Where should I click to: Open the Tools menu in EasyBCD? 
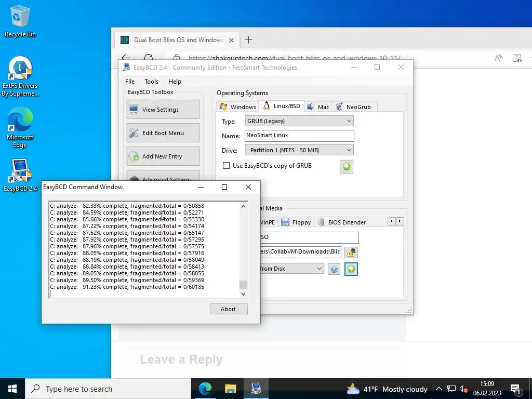click(x=151, y=82)
